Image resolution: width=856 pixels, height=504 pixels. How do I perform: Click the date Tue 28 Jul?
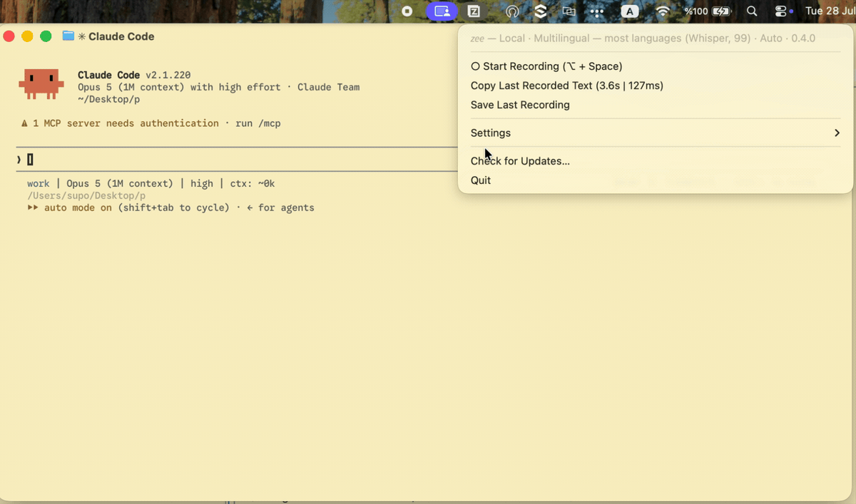pyautogui.click(x=830, y=11)
